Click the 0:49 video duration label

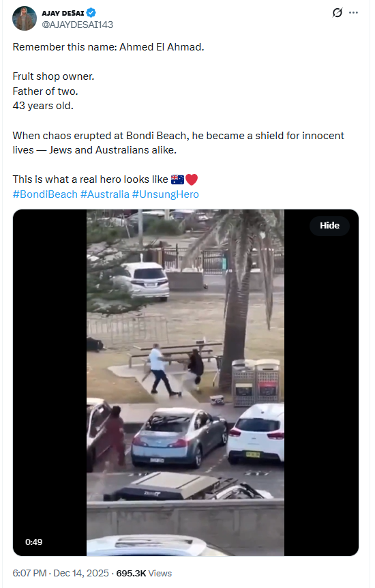click(34, 542)
